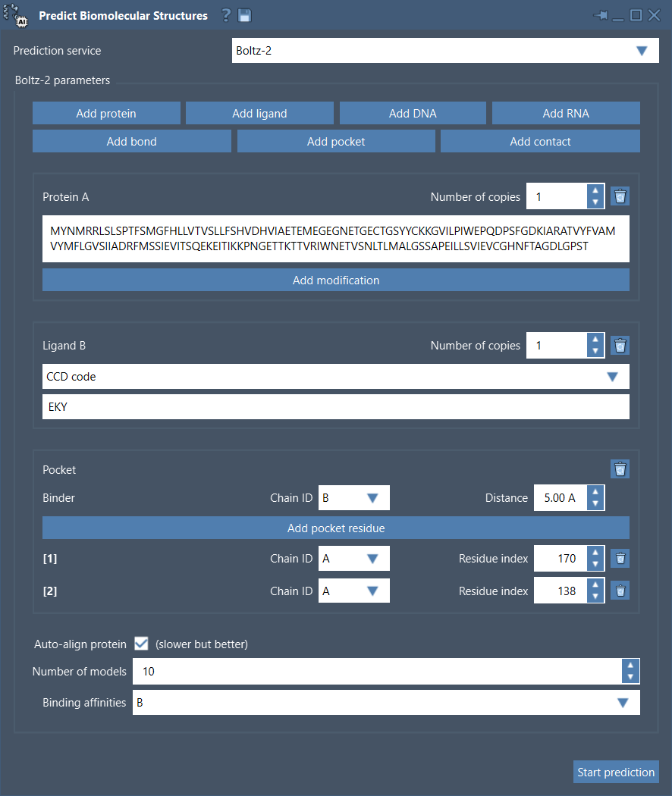This screenshot has width=672, height=796.
Task: Click the Residue index field showing 170
Action: (561, 559)
